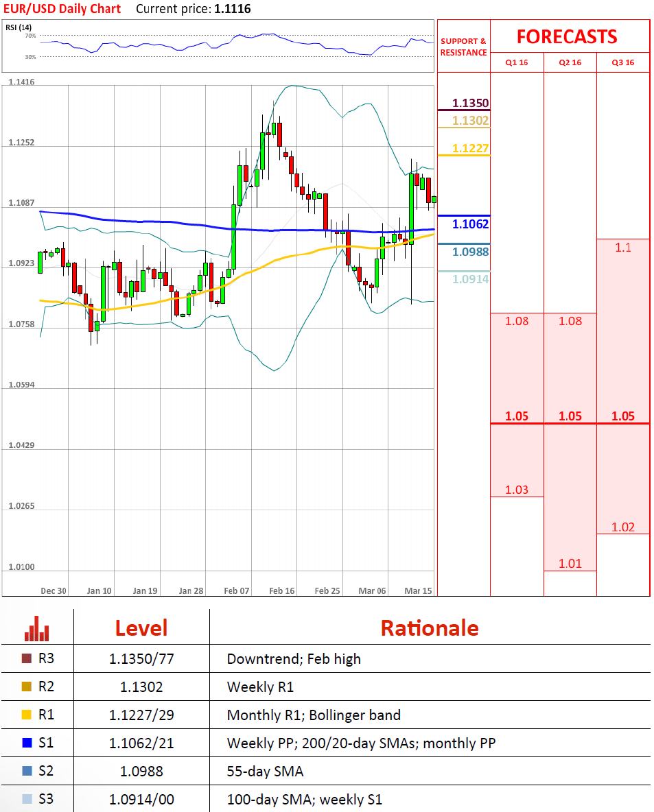Click the 1.0914 support level label
This screenshot has height=812, width=654.
pos(471,280)
